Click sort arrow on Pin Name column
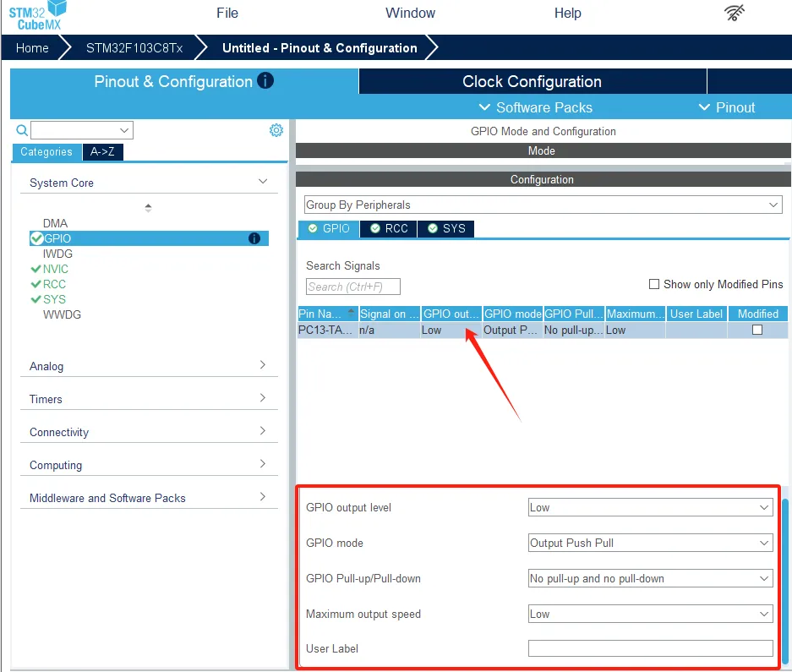This screenshot has width=792, height=672. click(x=352, y=313)
